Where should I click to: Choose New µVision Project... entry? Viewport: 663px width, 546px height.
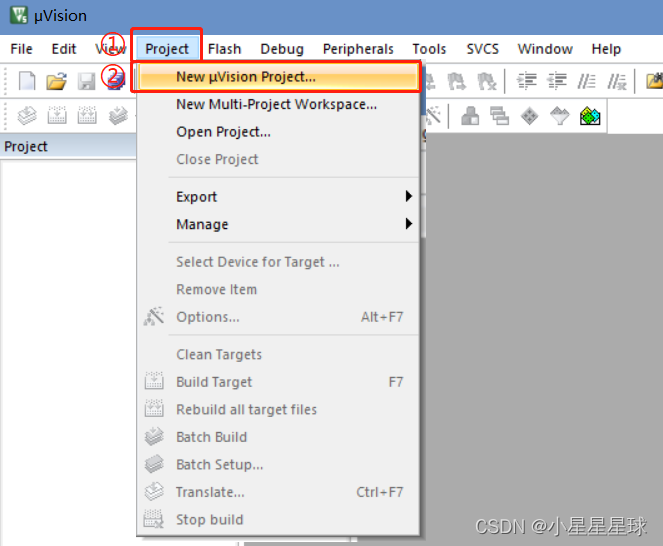pos(278,77)
